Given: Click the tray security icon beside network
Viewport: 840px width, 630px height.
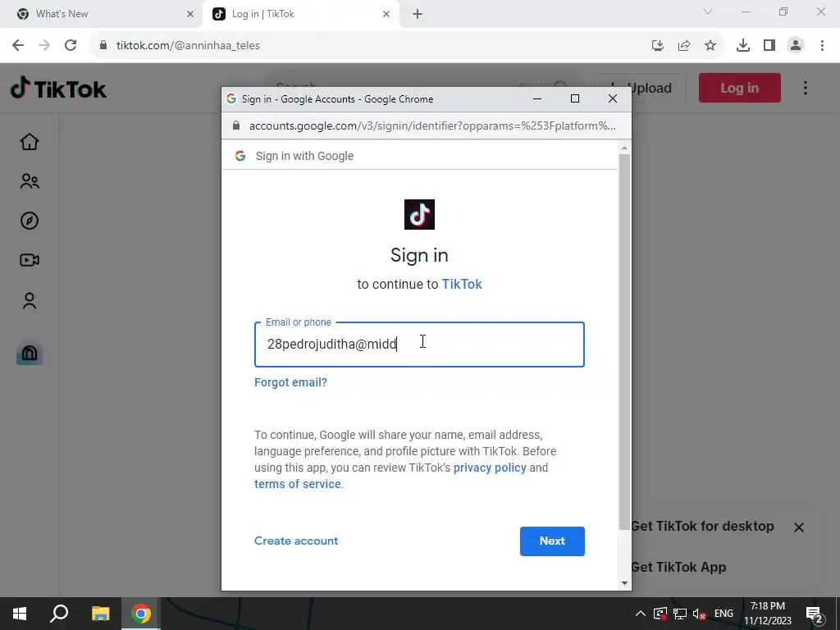Looking at the screenshot, I should click(660, 614).
